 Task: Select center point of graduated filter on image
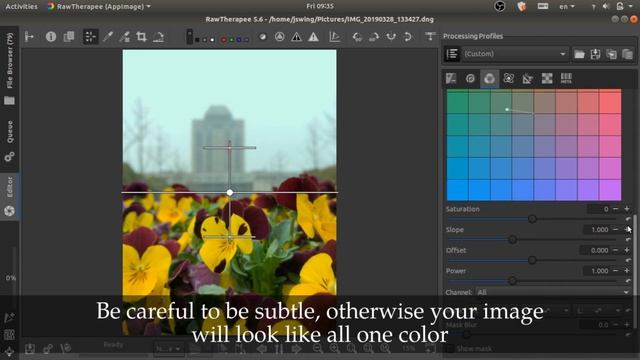pos(230,192)
